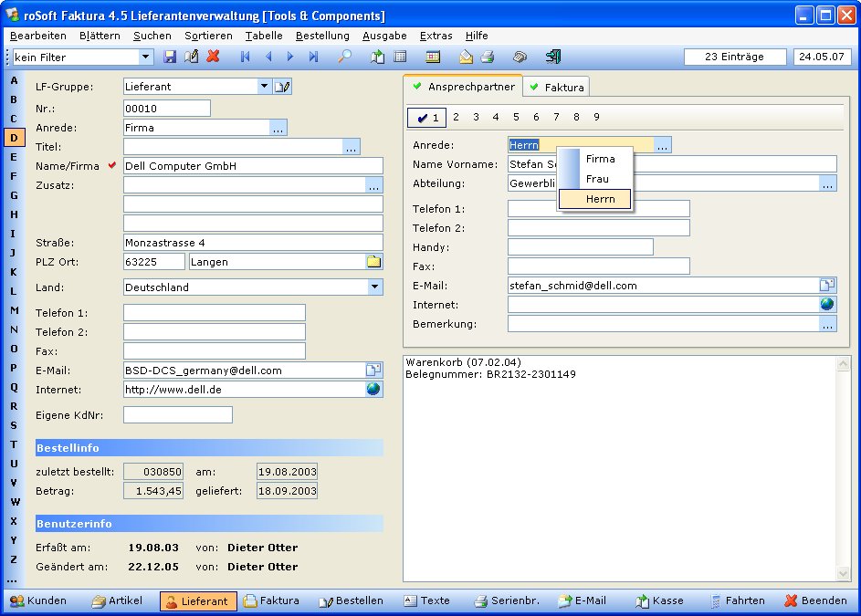Screen dimensions: 861x616
Task: Click the Straße input field
Action: point(253,243)
